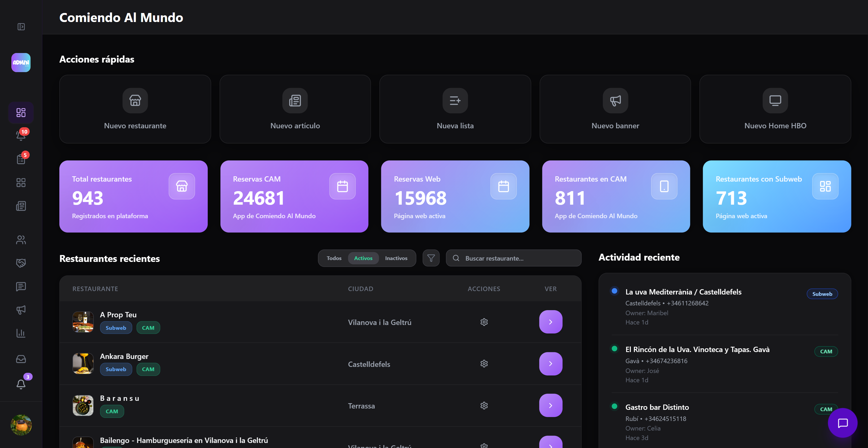
Task: Open Gastro bar Distinto activity entry
Action: pos(724,421)
